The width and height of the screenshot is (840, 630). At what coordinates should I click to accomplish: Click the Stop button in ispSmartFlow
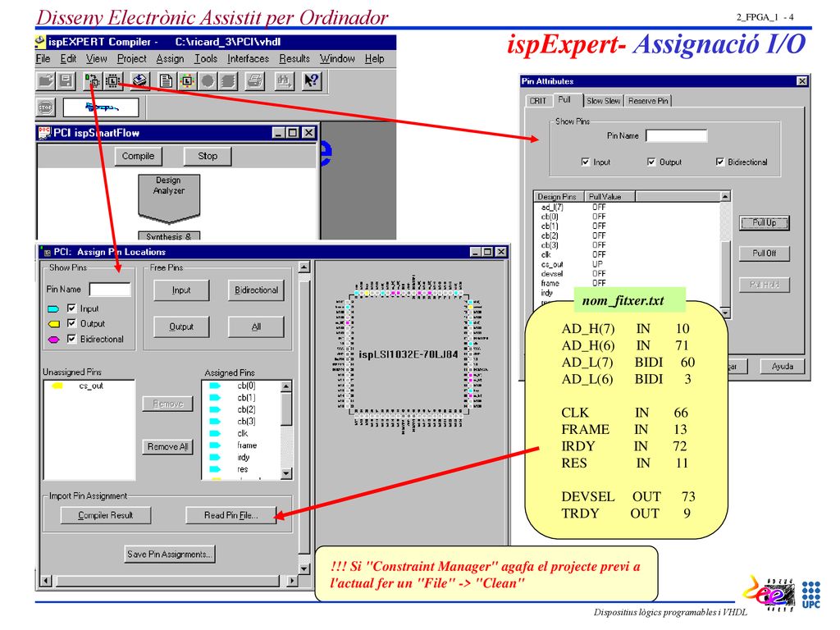coord(208,156)
